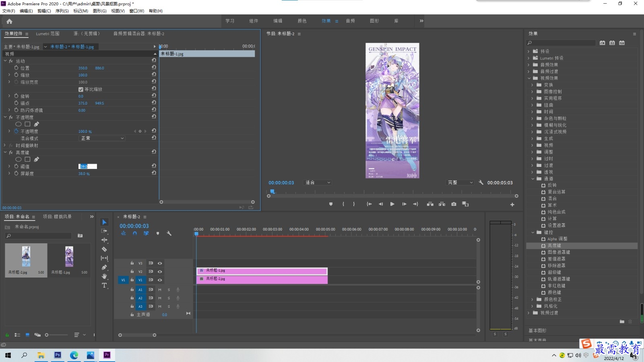Uncheck 等比缩放 checkbox

point(80,89)
